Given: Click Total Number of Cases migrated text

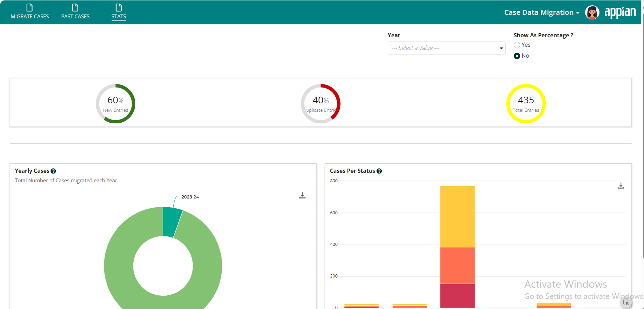Looking at the screenshot, I should point(66,181).
